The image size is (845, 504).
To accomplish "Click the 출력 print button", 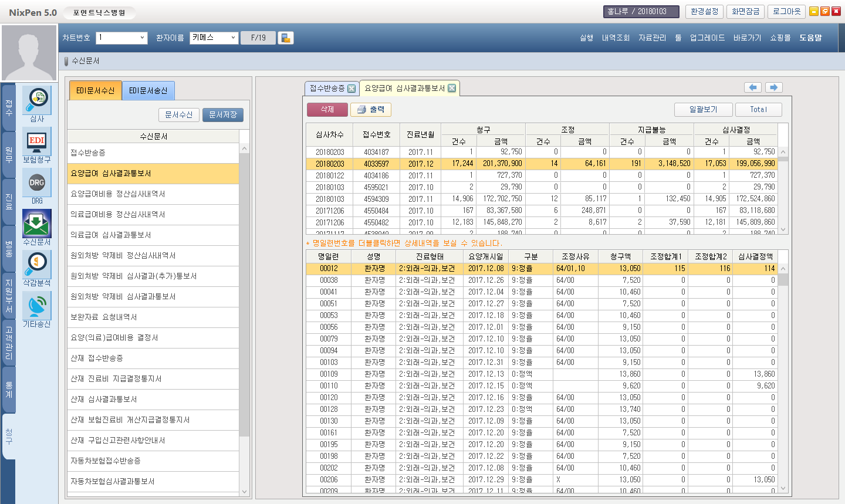I will pyautogui.click(x=371, y=110).
